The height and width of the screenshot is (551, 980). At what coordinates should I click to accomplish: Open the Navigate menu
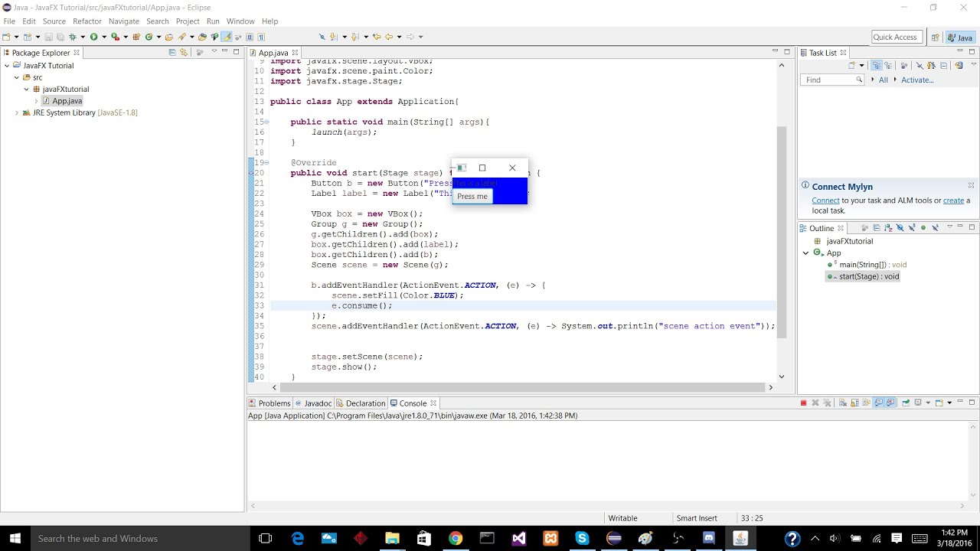point(124,21)
